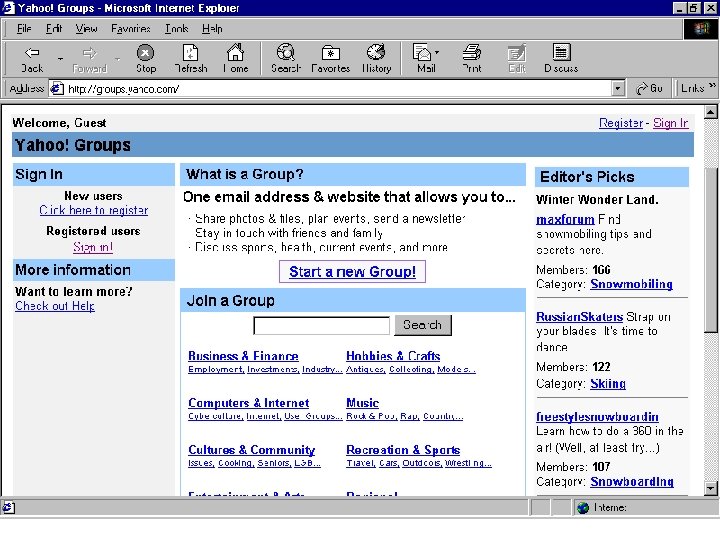Click the 'Sign in!' link for registered users
The image size is (720, 540).
coord(93,247)
